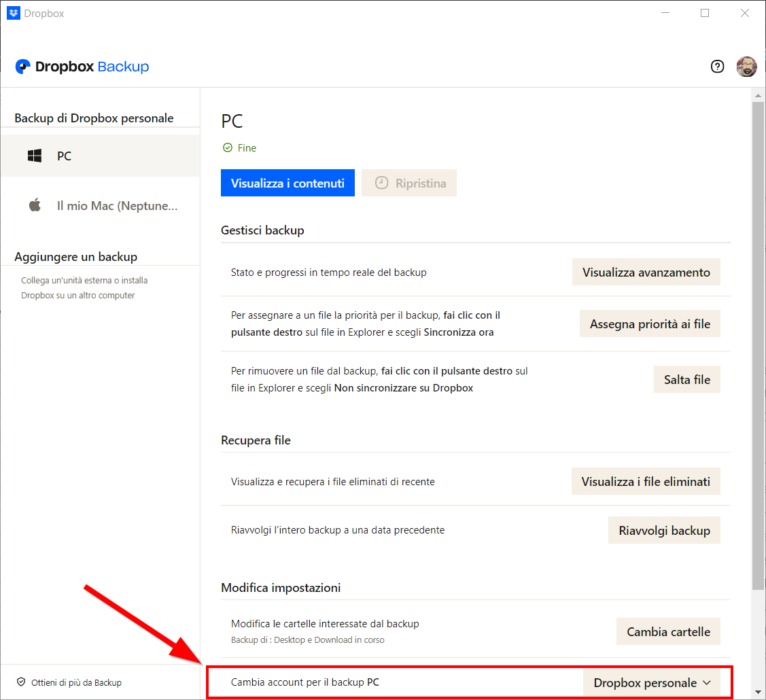Select PC backup in sidebar
This screenshot has width=766, height=700.
(100, 156)
